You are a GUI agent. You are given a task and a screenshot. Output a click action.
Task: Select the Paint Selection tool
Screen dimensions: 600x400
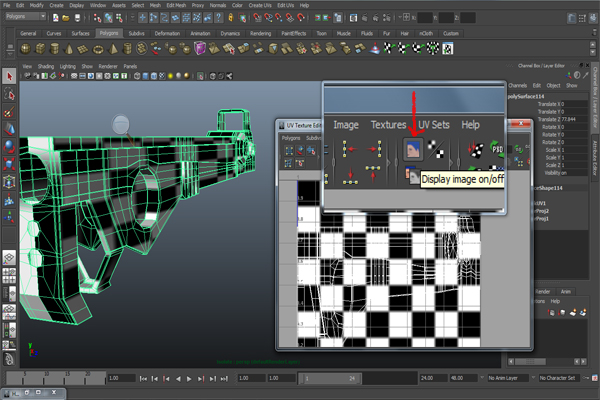(x=9, y=111)
